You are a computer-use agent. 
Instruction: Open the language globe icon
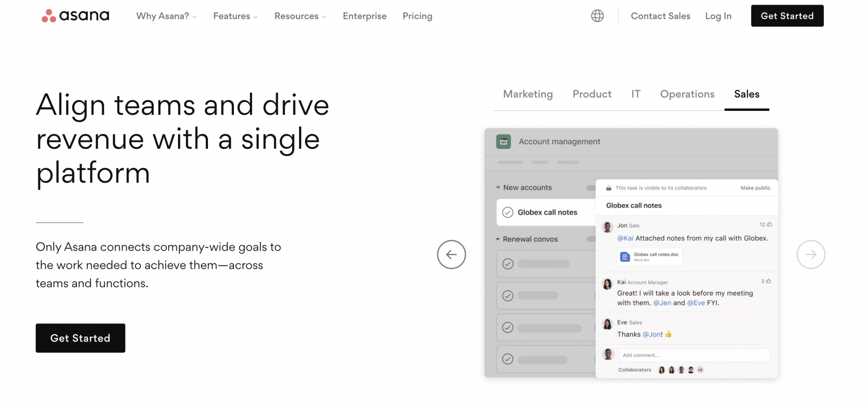tap(597, 15)
